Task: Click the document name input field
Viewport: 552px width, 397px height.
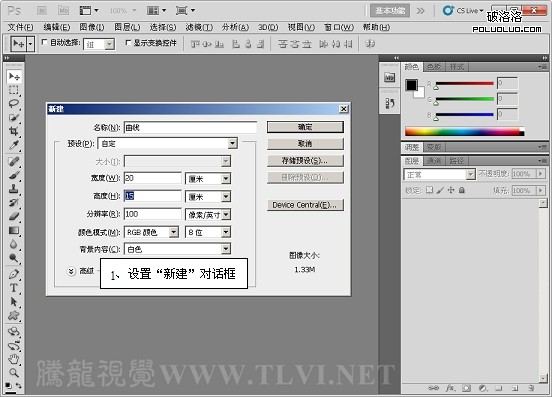Action: coord(190,127)
